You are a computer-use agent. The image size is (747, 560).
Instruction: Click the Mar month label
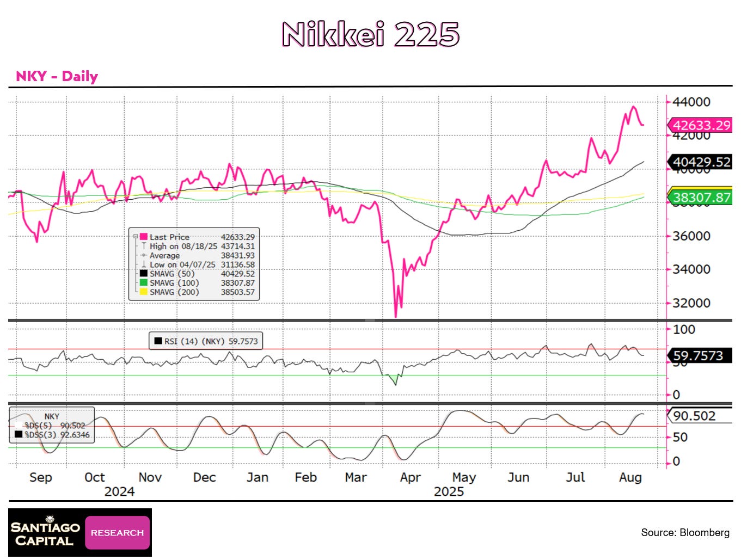pos(356,478)
